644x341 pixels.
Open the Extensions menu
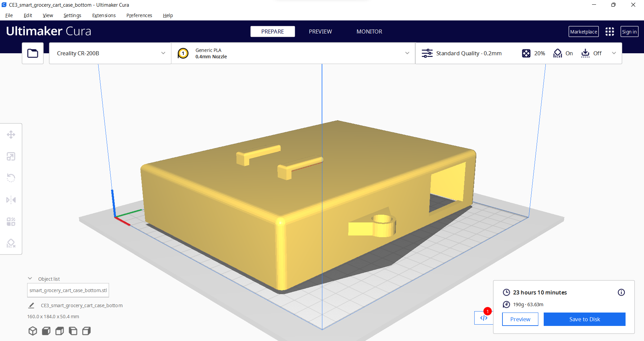(104, 15)
